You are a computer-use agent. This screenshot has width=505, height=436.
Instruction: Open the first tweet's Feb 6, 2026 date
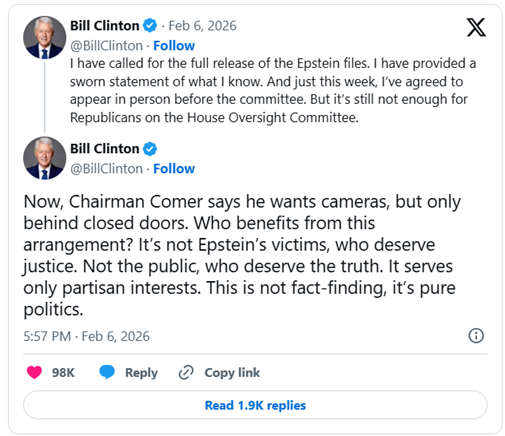pos(202,26)
